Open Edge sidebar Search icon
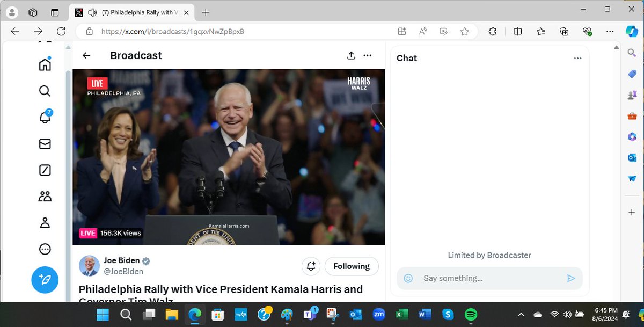 point(632,53)
